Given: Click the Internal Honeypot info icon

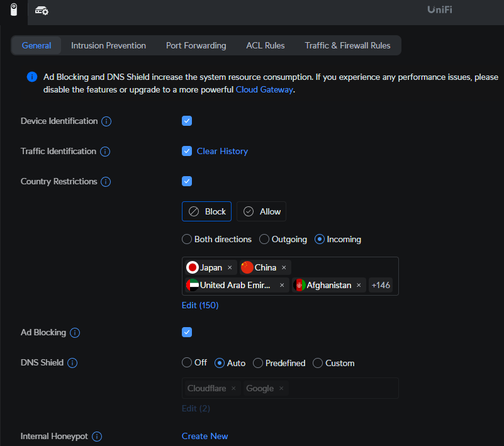Looking at the screenshot, I should coord(97,437).
